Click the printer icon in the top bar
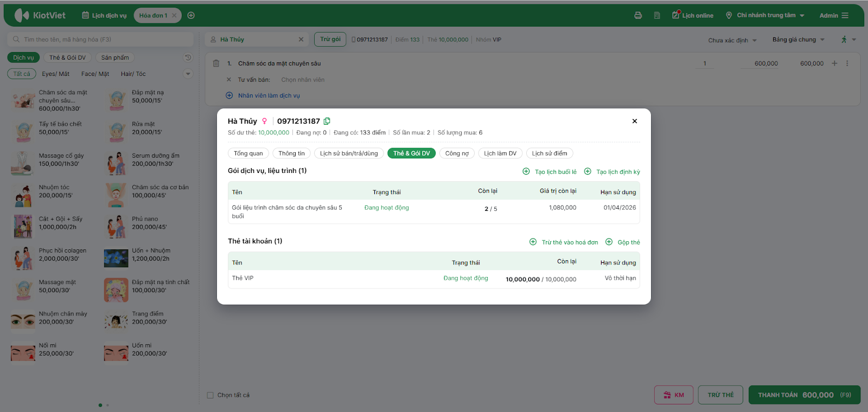This screenshot has height=412, width=868. [x=638, y=16]
